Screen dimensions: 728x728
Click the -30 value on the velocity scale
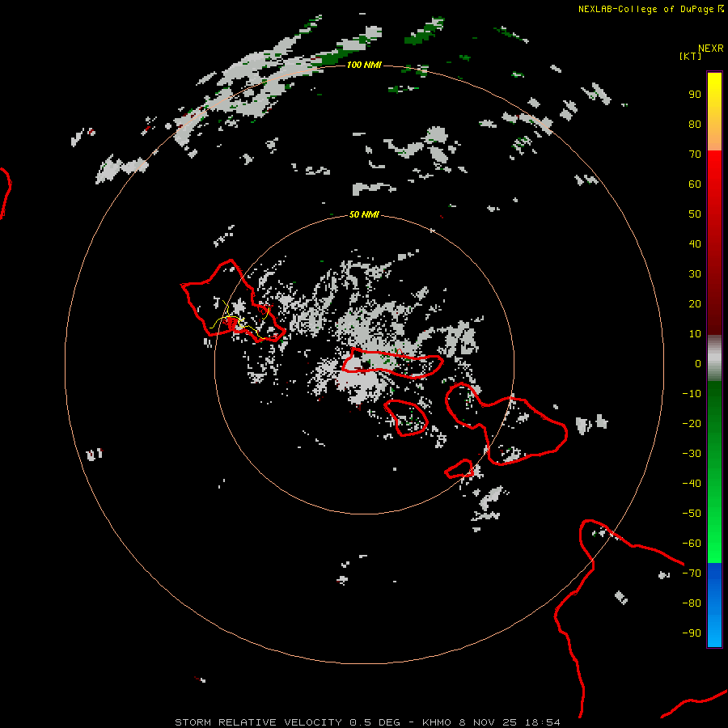tap(692, 454)
